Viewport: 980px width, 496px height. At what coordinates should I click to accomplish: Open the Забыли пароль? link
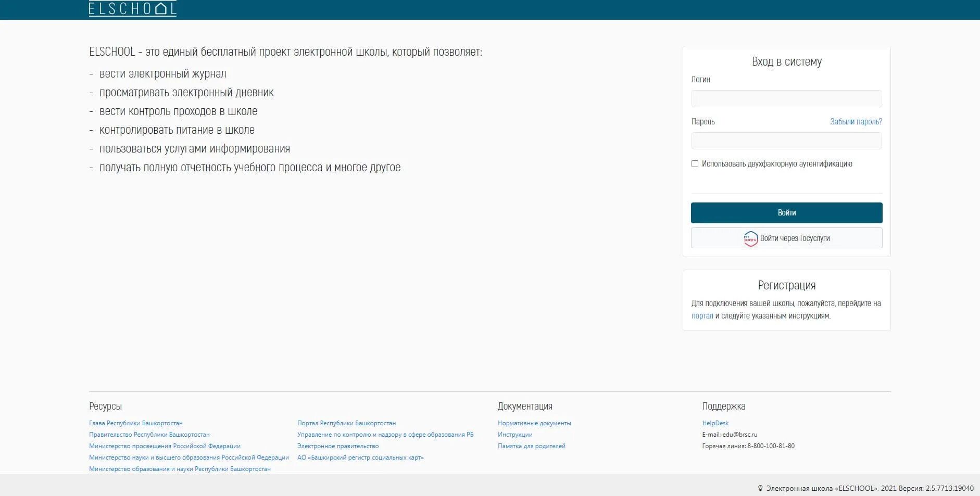tap(856, 121)
